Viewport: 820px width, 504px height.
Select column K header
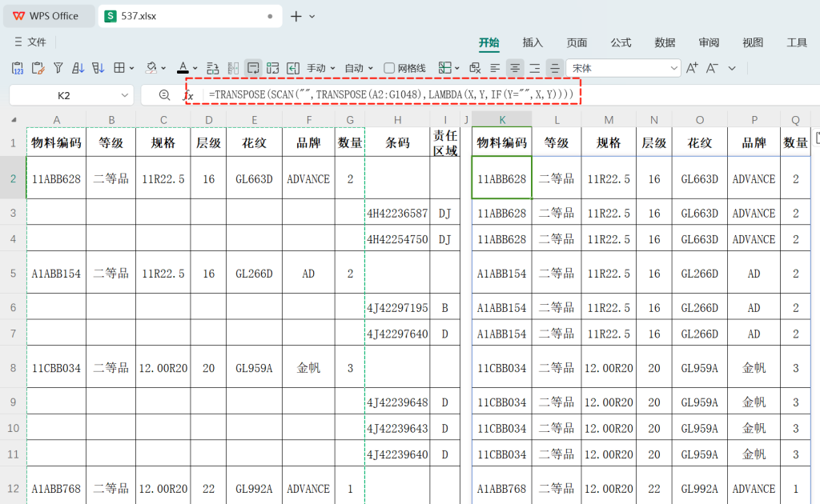tap(502, 120)
